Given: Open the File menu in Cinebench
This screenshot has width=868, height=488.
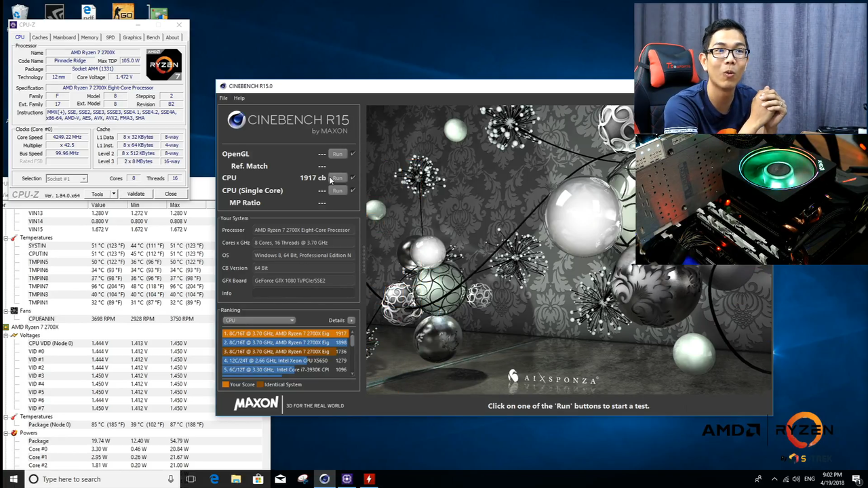Looking at the screenshot, I should click(x=223, y=98).
